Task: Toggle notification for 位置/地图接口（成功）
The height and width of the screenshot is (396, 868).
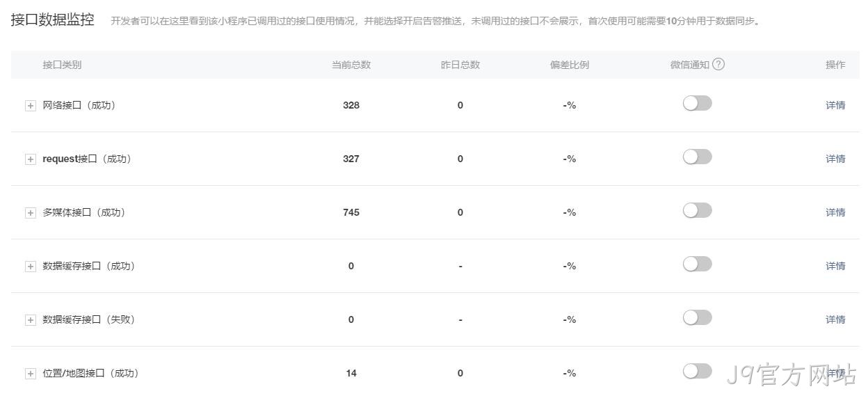Action: click(697, 371)
